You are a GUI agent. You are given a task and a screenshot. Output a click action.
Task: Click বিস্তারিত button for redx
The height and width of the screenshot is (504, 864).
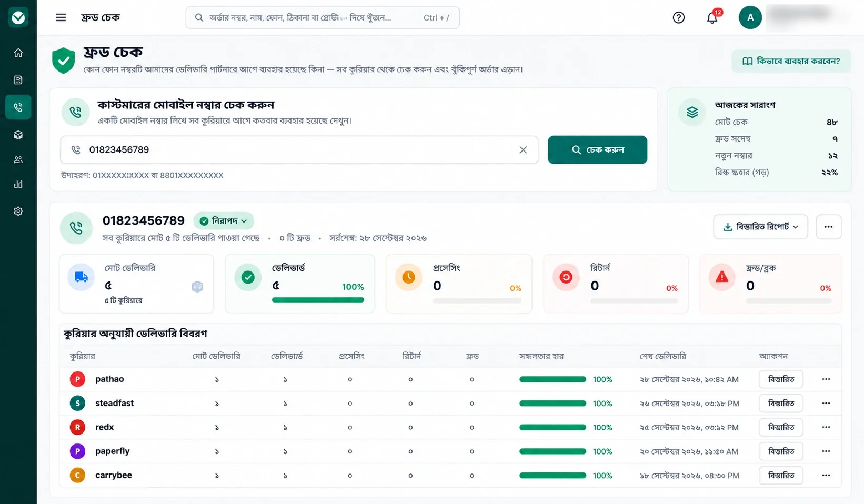point(781,427)
